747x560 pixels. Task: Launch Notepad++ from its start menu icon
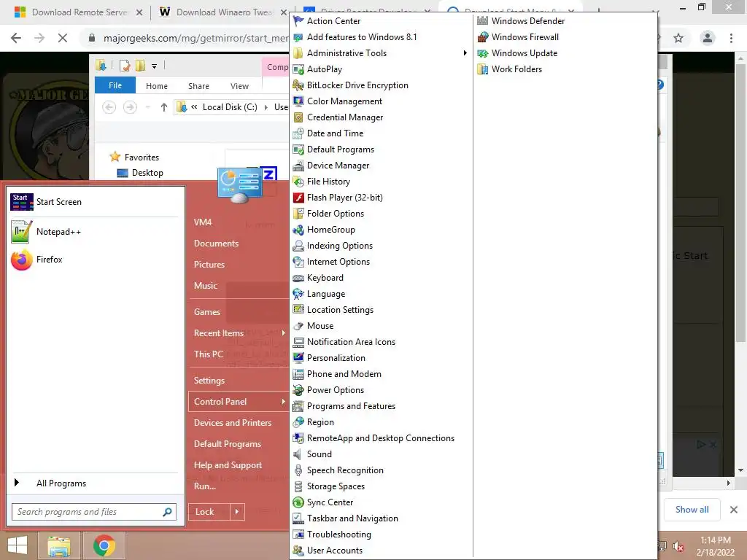21,231
